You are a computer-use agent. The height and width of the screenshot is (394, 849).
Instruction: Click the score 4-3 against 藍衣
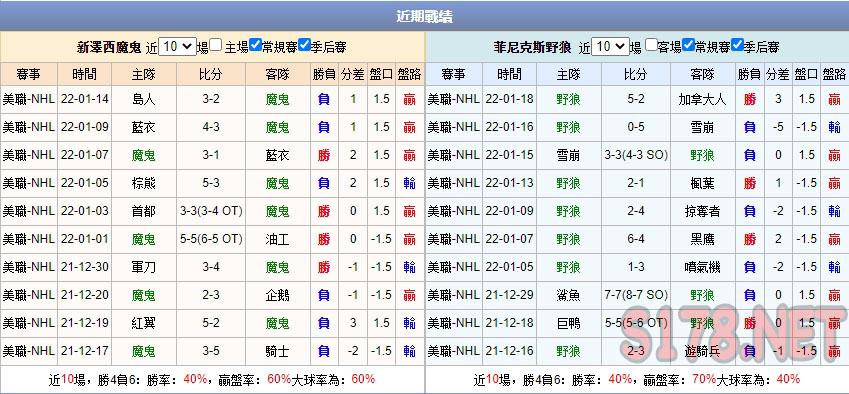[211, 127]
